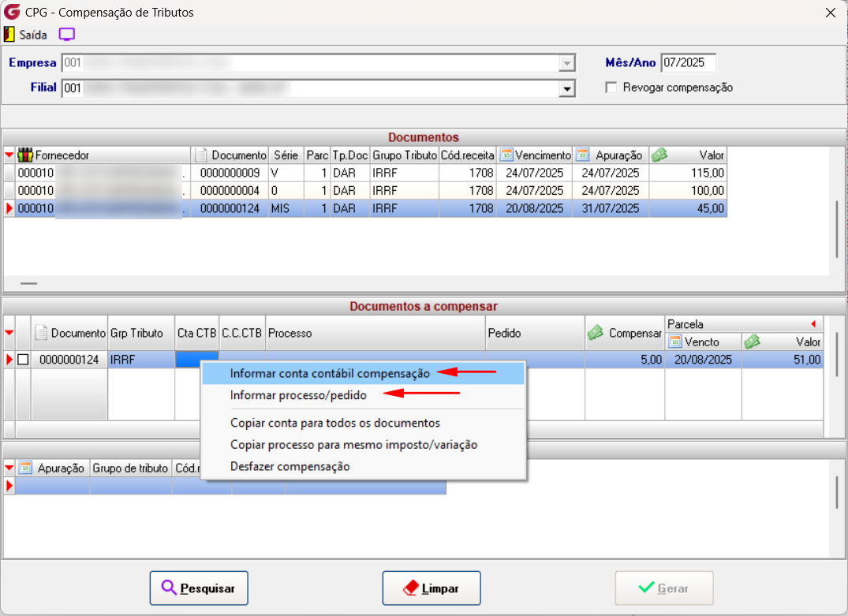This screenshot has height=616, width=848.
Task: Click the Tp.Doc column header
Action: click(x=350, y=155)
